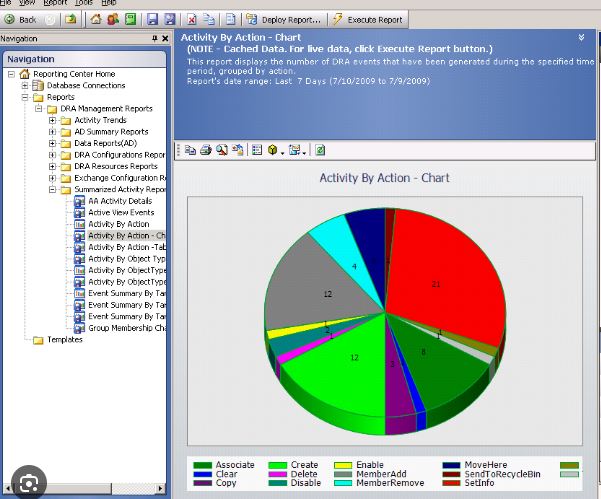Screen dimensions: 601x499
Task: Click the SetInfo legend entry
Action: click(x=468, y=483)
